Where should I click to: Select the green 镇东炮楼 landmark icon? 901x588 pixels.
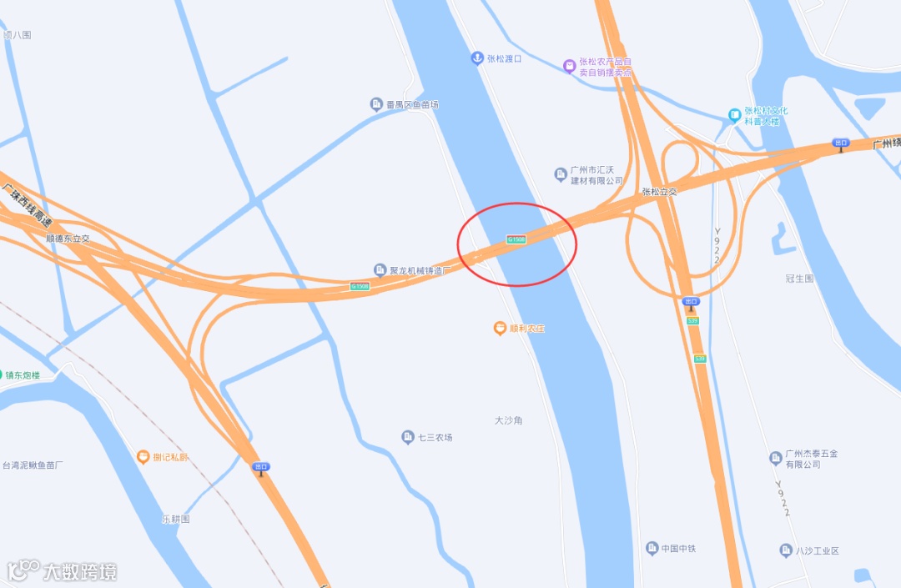pos(1,375)
